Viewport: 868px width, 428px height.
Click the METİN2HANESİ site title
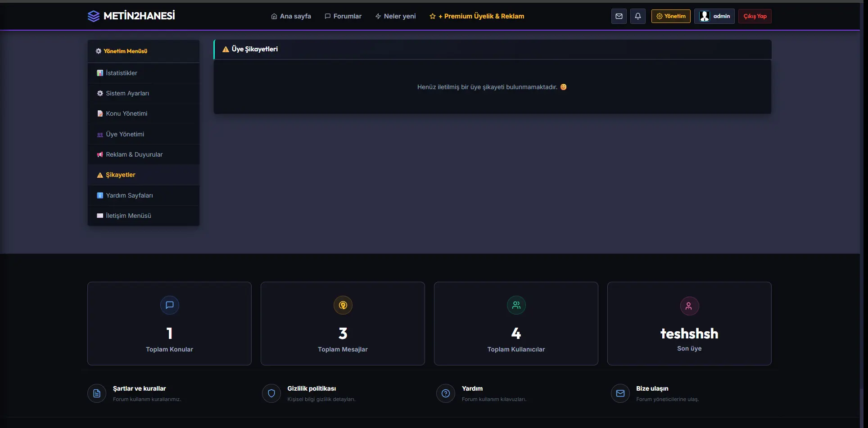(139, 16)
